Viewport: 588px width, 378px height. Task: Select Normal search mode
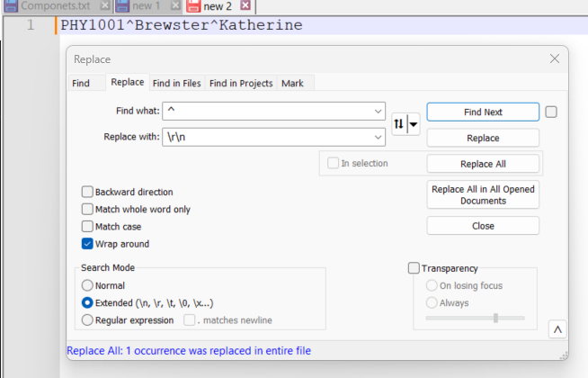coord(87,285)
